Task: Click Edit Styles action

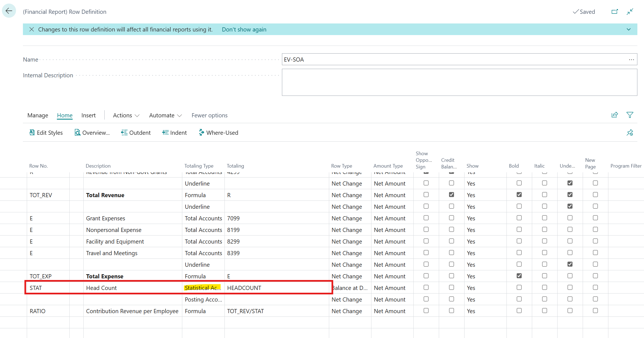Action: [46, 133]
